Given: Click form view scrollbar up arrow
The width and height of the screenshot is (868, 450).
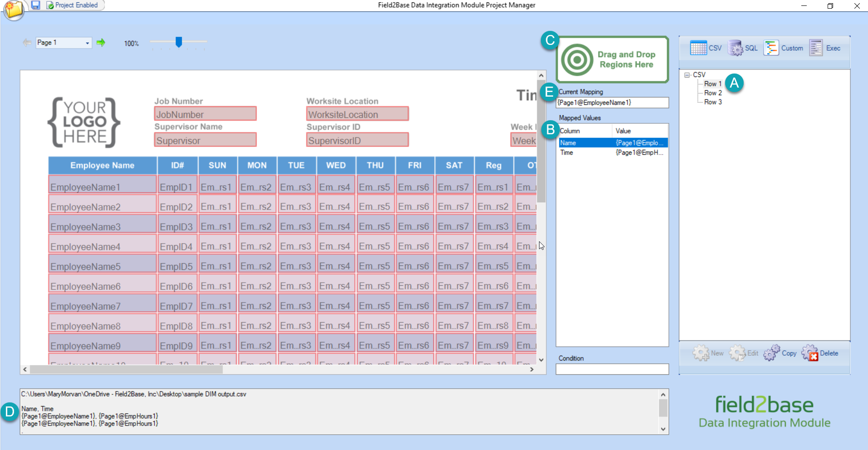Looking at the screenshot, I should 541,75.
